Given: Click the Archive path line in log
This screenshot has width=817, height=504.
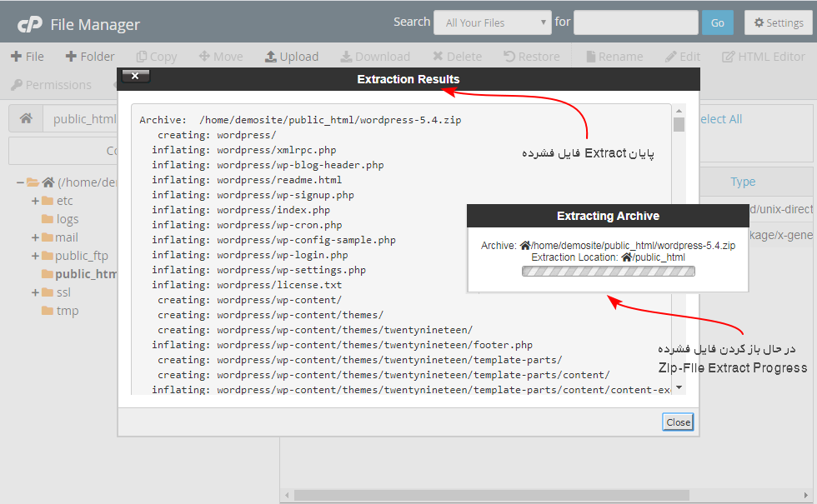Looking at the screenshot, I should coord(300,120).
